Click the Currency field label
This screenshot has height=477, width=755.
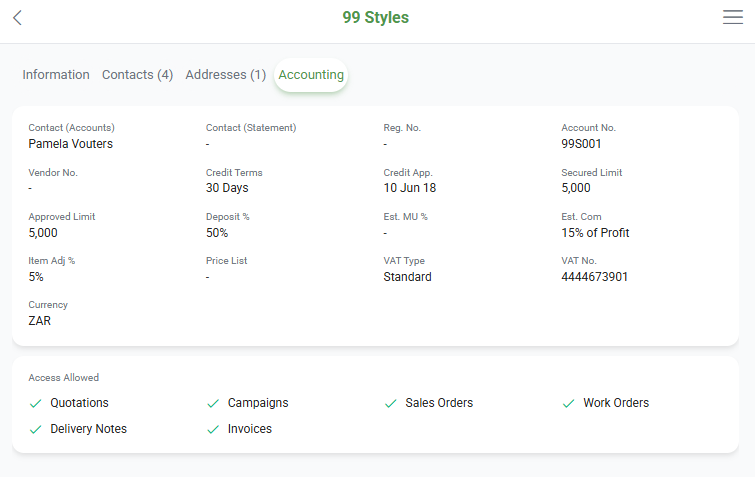point(48,305)
